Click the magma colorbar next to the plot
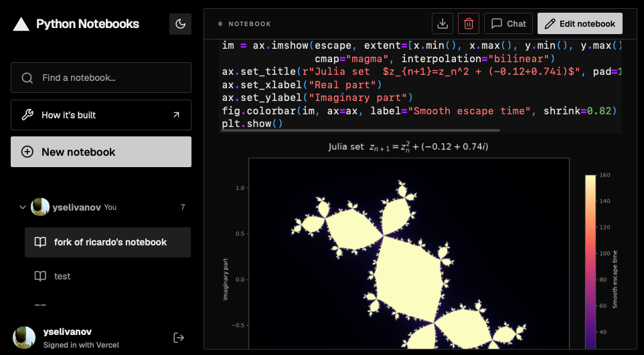This screenshot has width=644, height=355. click(590, 263)
